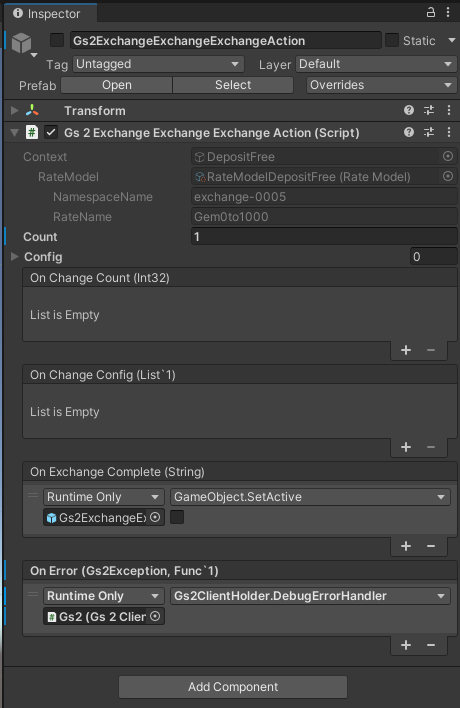Open the Transform component help icon
The width and height of the screenshot is (460, 708).
(x=409, y=110)
